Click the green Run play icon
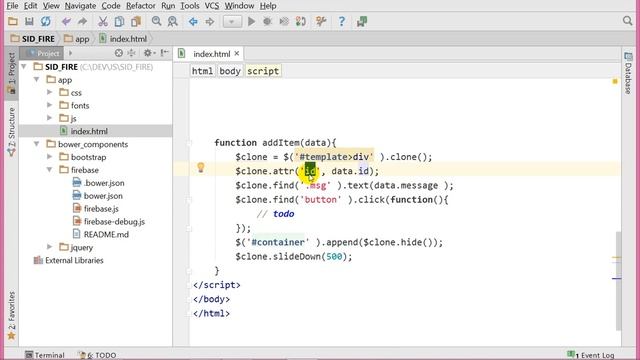Screen dimensions: 640x360 click(251, 21)
